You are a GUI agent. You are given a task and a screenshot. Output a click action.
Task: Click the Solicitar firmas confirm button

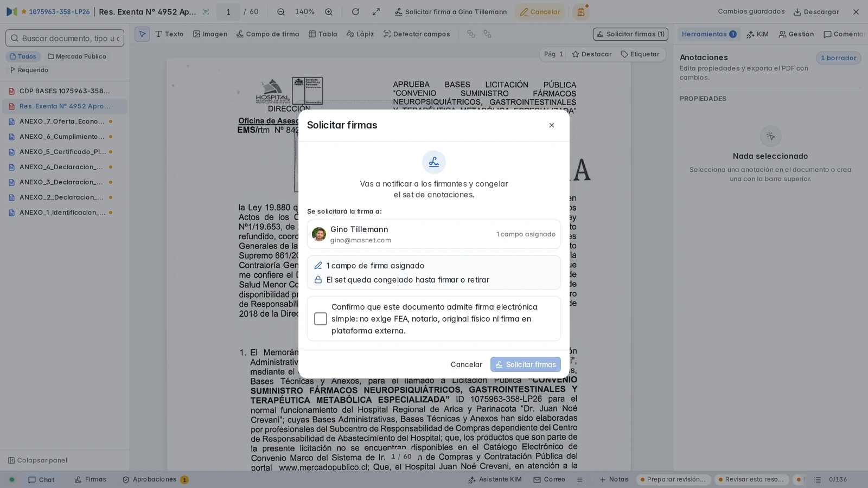pyautogui.click(x=526, y=364)
